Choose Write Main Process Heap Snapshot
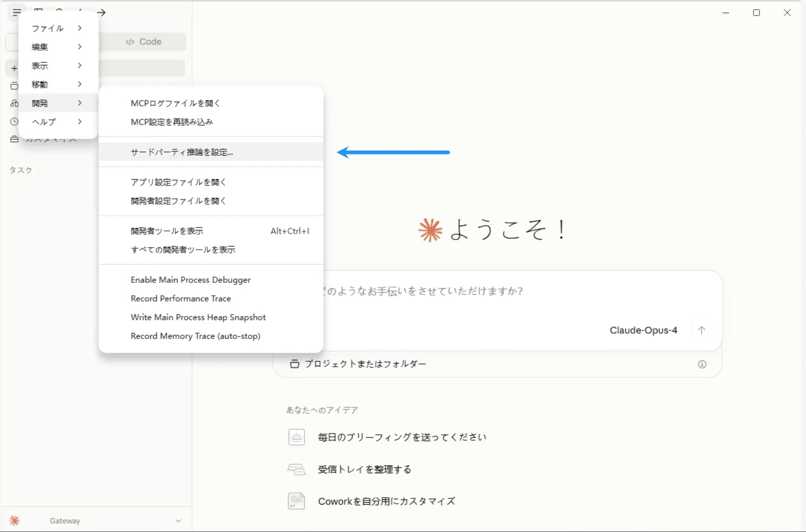This screenshot has width=806, height=532. pyautogui.click(x=211, y=317)
